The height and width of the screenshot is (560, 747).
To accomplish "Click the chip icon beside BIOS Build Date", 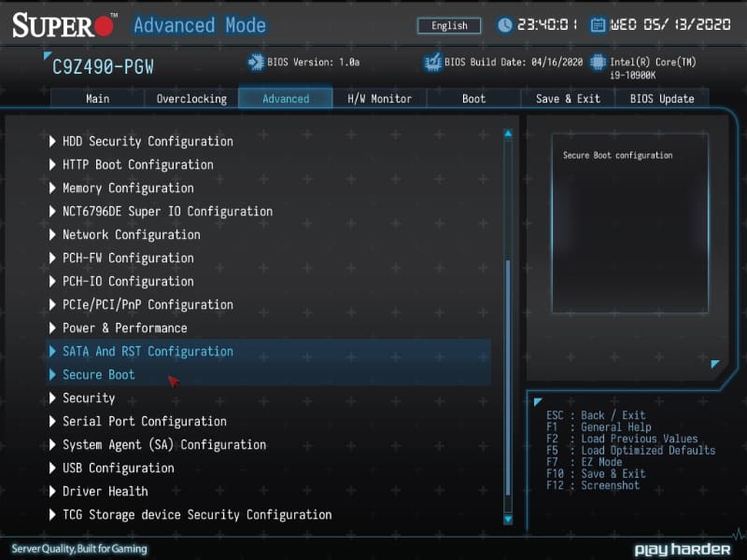I will [431, 63].
